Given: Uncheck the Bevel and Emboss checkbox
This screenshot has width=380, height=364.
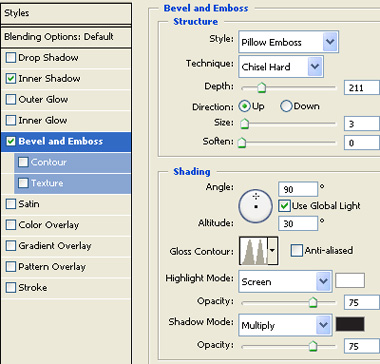Looking at the screenshot, I should click(x=11, y=141).
